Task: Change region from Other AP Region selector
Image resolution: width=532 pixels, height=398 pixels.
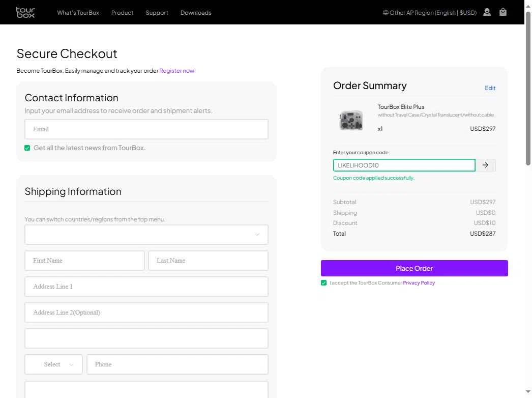Action: pyautogui.click(x=430, y=13)
